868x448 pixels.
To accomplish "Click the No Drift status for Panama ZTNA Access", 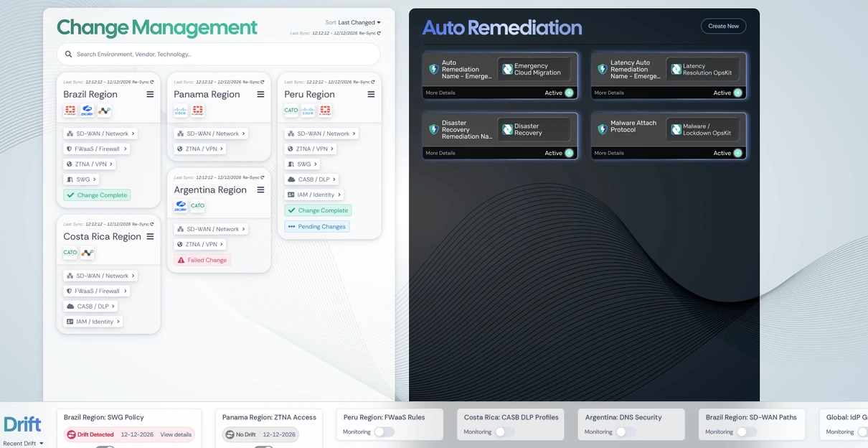I will [x=240, y=434].
